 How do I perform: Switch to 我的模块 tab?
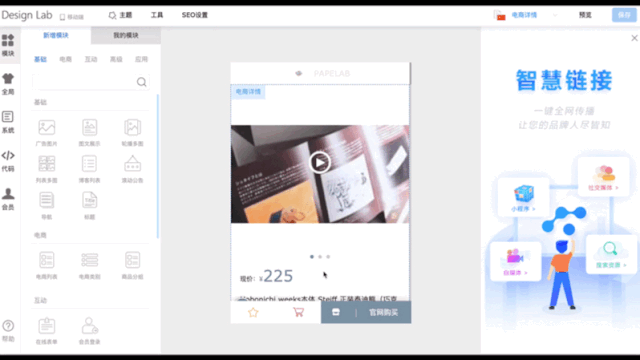tap(126, 36)
